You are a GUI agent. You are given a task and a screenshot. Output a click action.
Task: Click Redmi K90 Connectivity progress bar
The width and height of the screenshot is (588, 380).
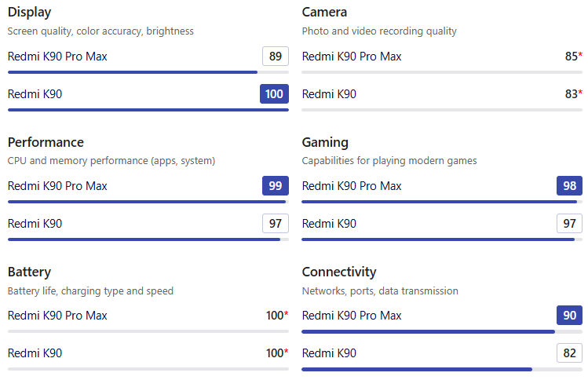click(x=442, y=370)
